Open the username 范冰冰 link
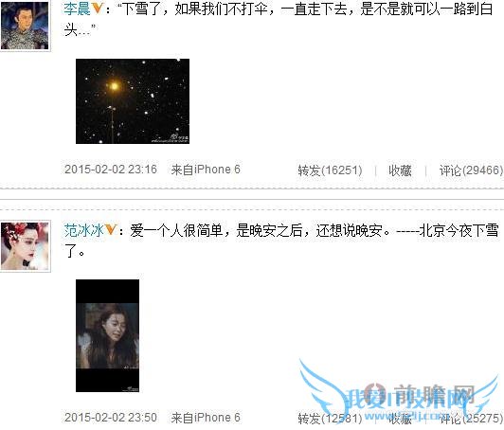504x430 pixels. tap(83, 230)
